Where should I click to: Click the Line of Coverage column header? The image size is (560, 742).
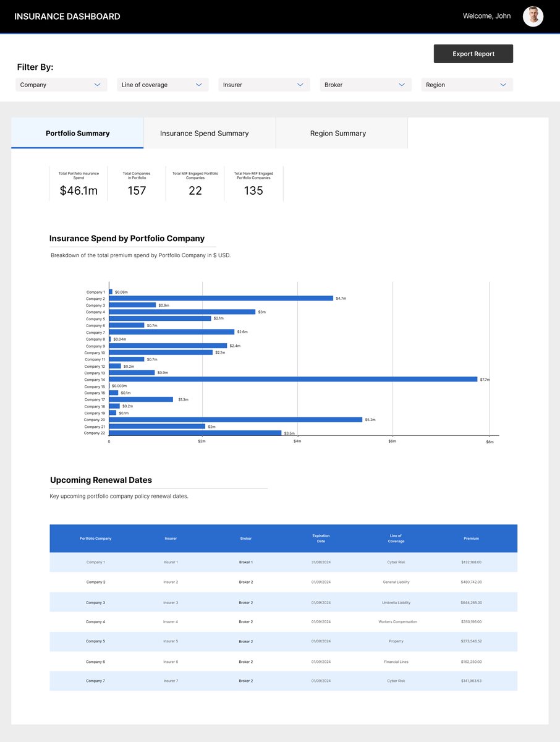click(x=396, y=539)
